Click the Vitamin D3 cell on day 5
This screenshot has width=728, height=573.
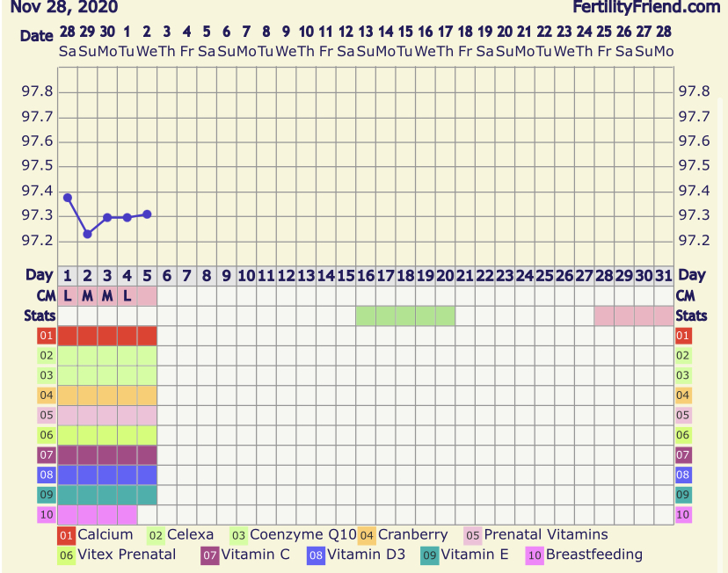[147, 475]
